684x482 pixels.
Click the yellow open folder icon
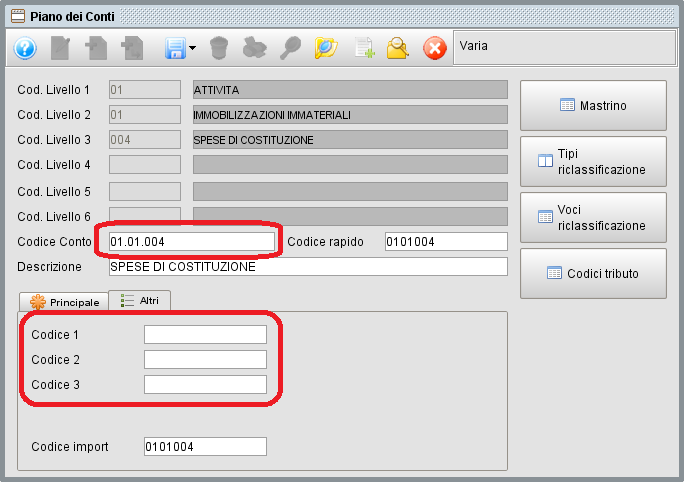point(325,48)
